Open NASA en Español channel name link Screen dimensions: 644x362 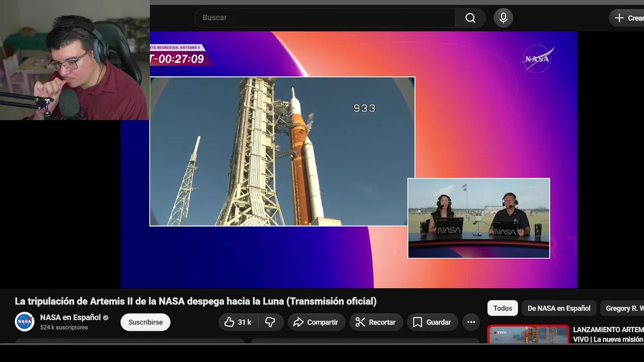coord(70,318)
